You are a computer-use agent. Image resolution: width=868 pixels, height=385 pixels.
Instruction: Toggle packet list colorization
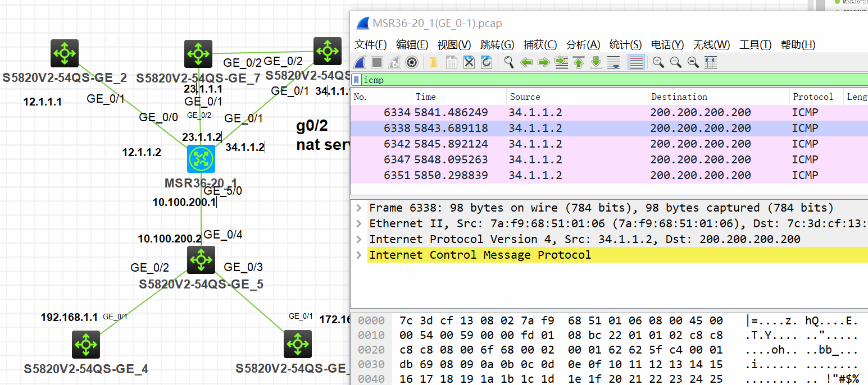tap(636, 62)
